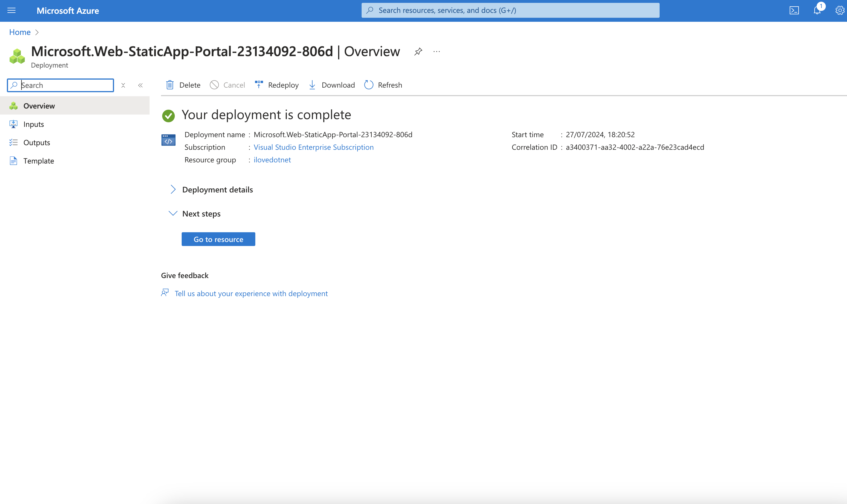Collapse the Next steps section
847x504 pixels.
click(173, 213)
